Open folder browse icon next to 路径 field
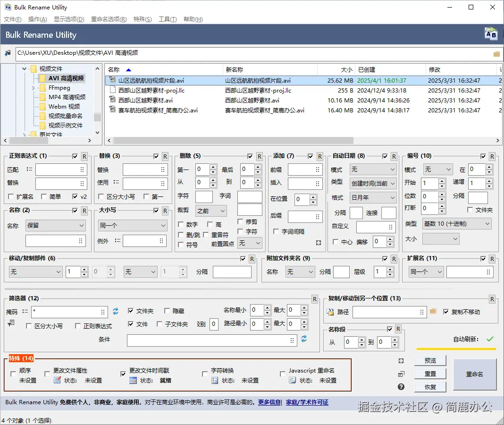The height and width of the screenshot is (425, 504). tap(433, 311)
